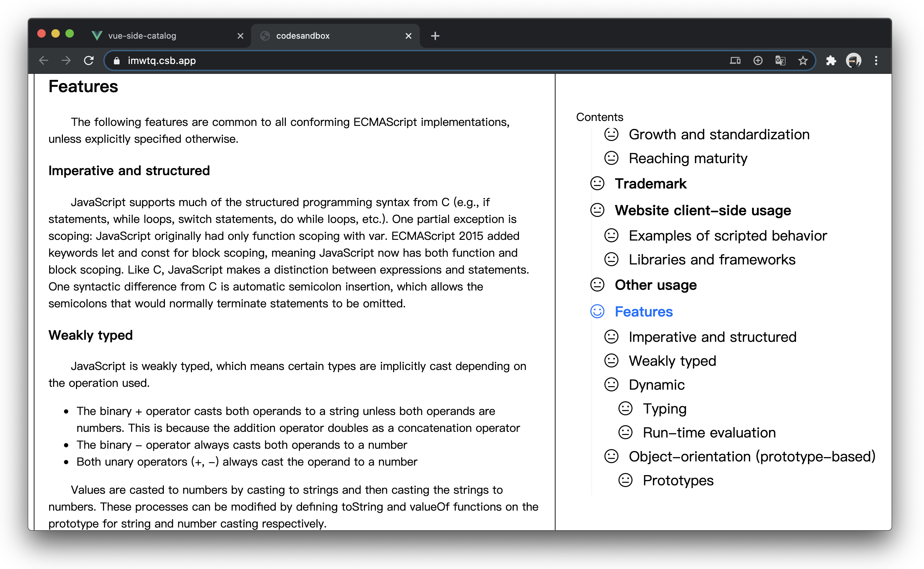Screen dimensions: 924x569
Task: Jump to Reaching maturity section
Action: 688,159
